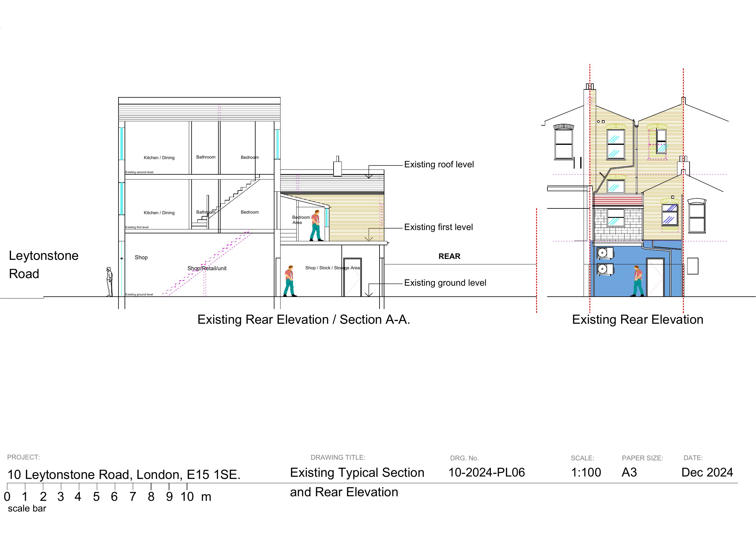756x534 pixels.
Task: Click the Existing first level label
Action: click(438, 227)
